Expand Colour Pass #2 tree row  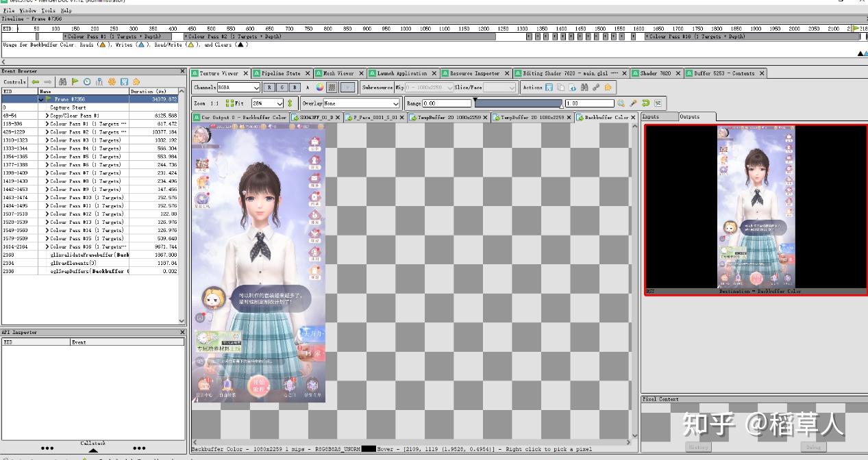[x=47, y=132]
